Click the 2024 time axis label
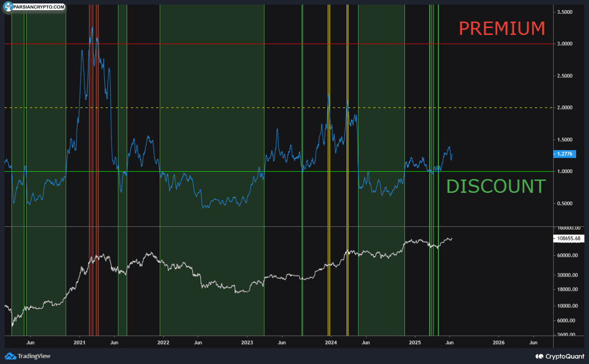Screen dimensions: 589x364 point(331,342)
